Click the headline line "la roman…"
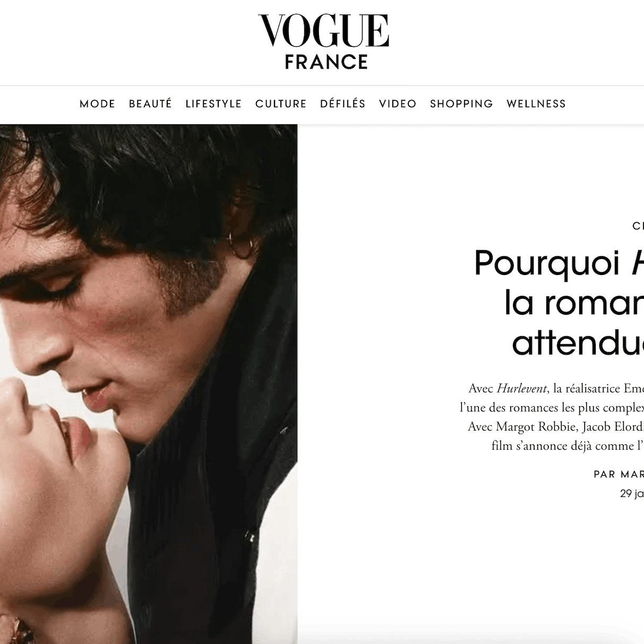This screenshot has width=644, height=644. click(574, 303)
